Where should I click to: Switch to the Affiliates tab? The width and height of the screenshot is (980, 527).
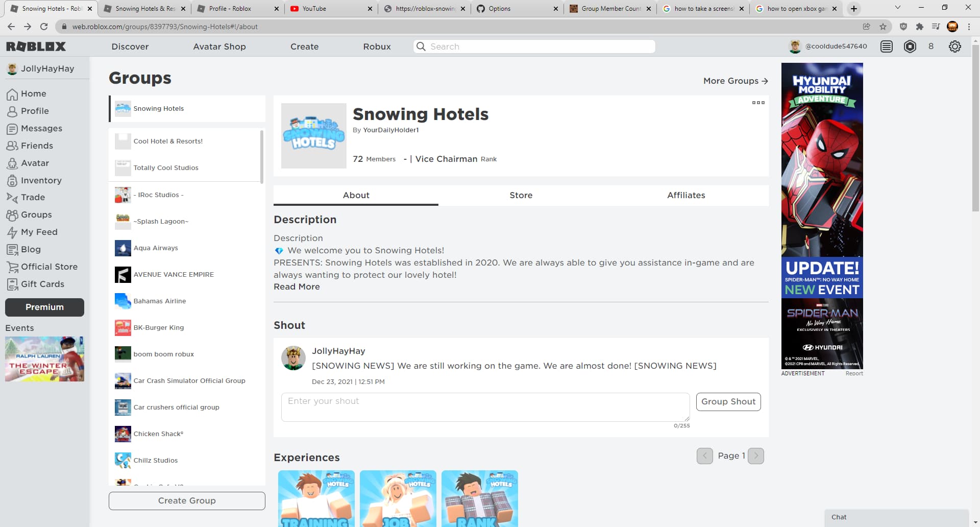pos(686,195)
